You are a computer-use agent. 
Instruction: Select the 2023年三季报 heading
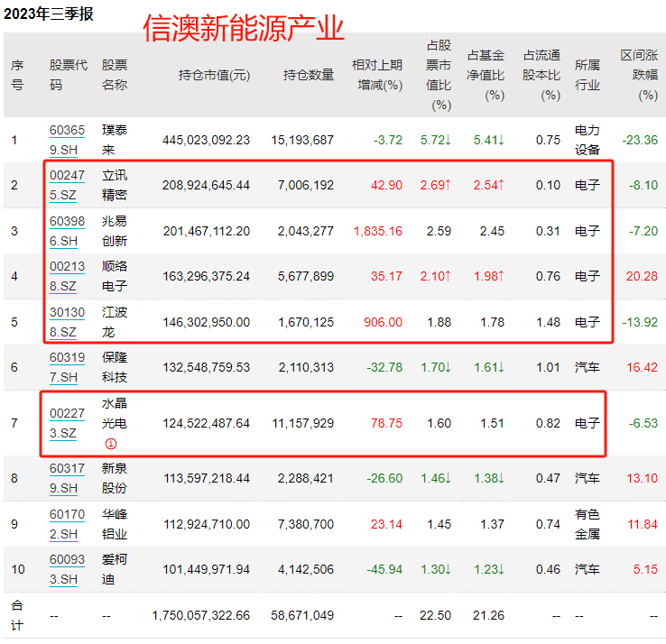49,14
